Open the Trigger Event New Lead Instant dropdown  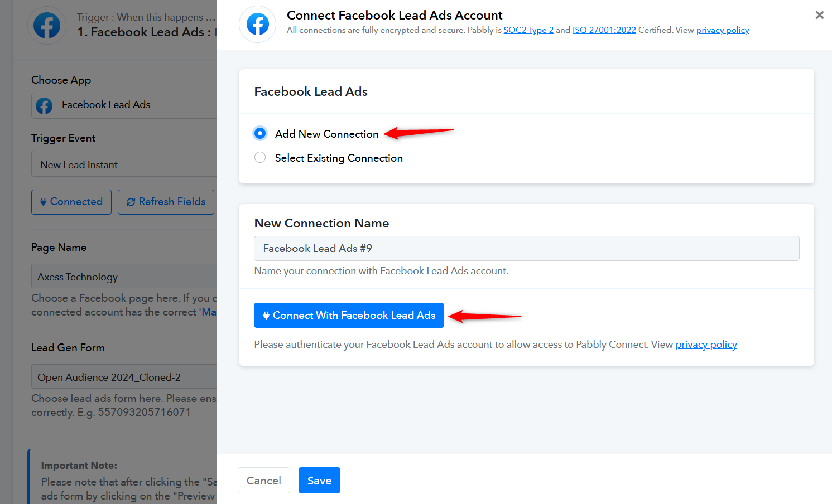124,164
